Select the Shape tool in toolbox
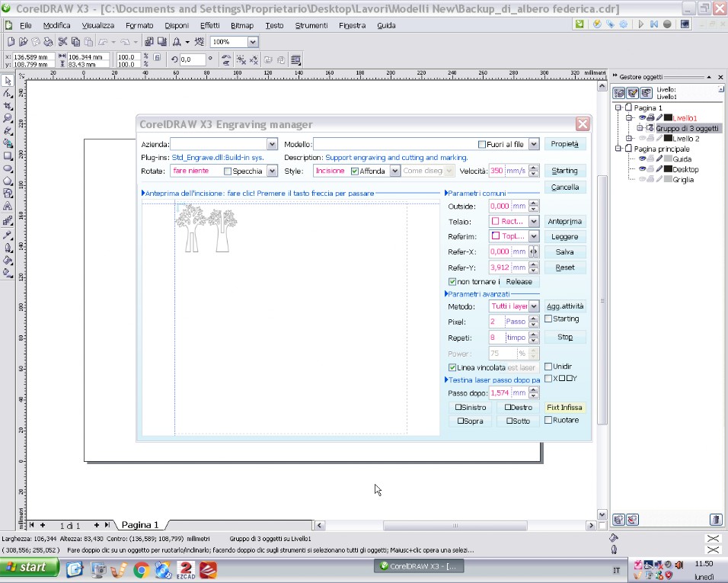The height and width of the screenshot is (583, 728). click(8, 94)
